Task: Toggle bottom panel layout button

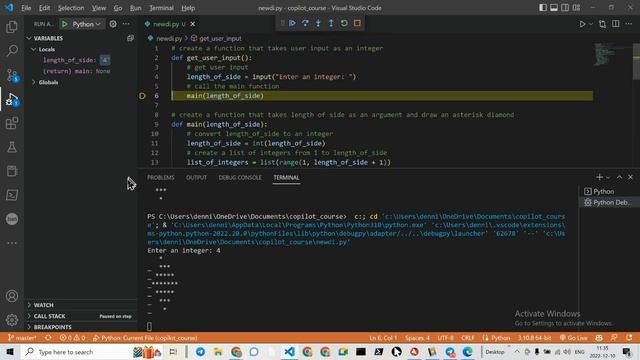Action: tap(554, 8)
